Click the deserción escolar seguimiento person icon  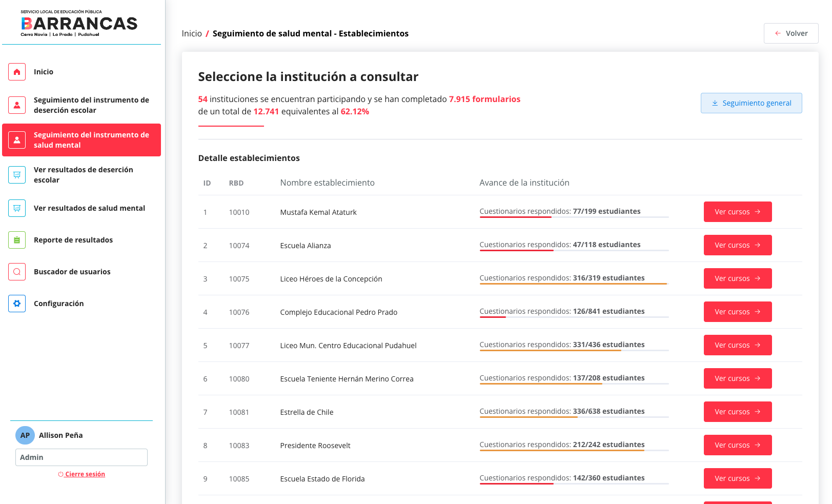point(17,105)
